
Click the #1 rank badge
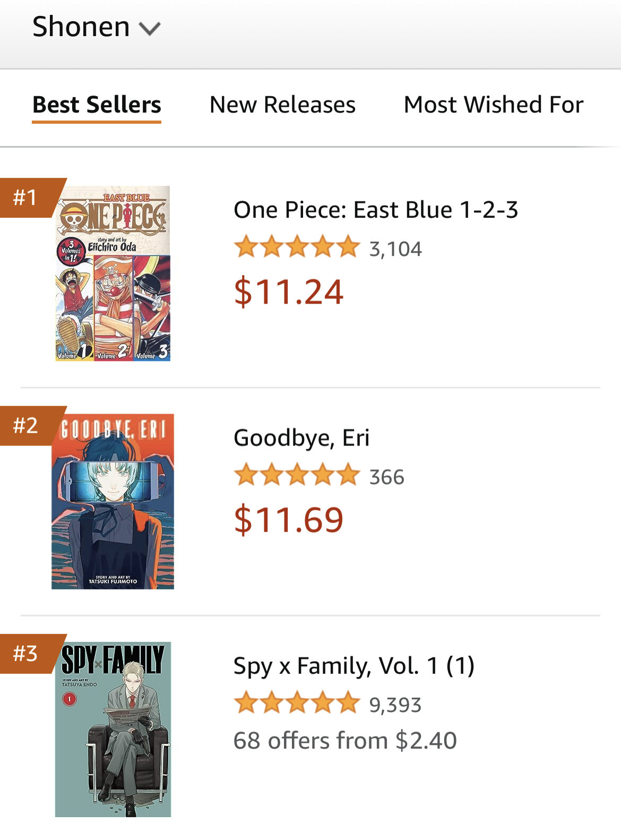(x=27, y=198)
